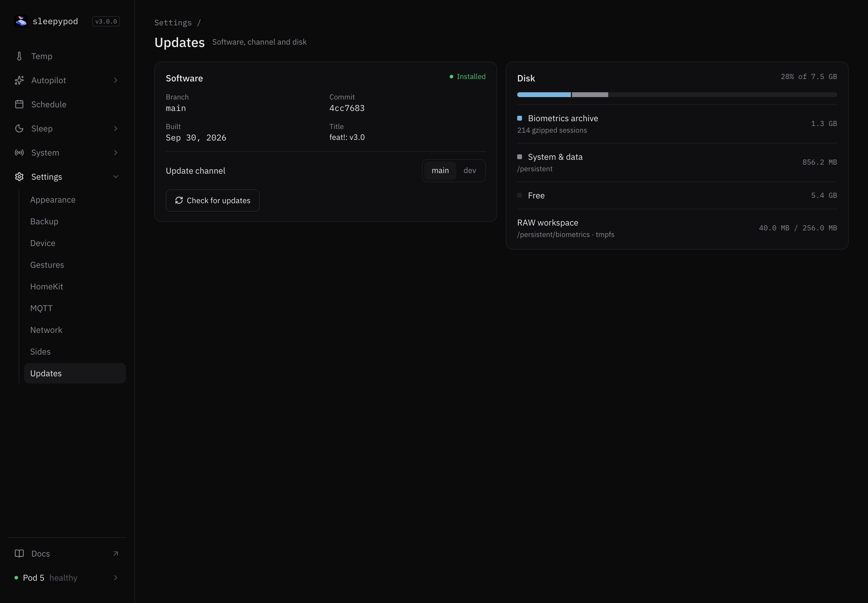Click the RAW workspace row
868x603 pixels.
click(x=677, y=228)
